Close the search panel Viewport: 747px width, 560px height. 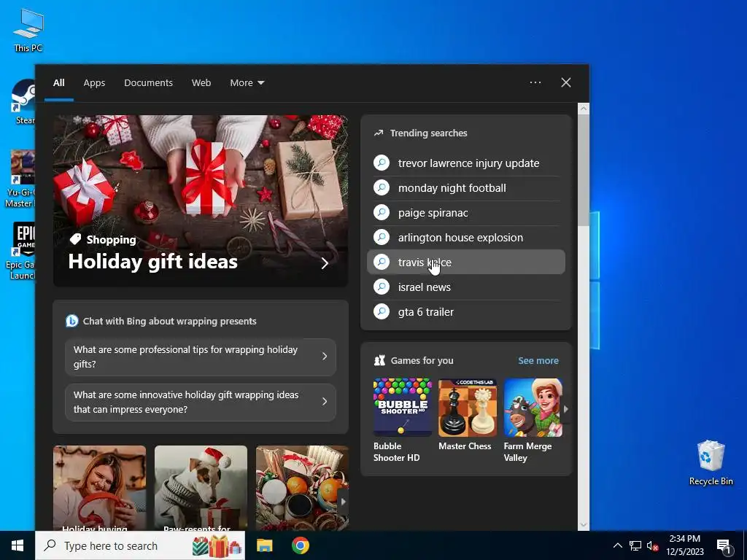(x=566, y=82)
